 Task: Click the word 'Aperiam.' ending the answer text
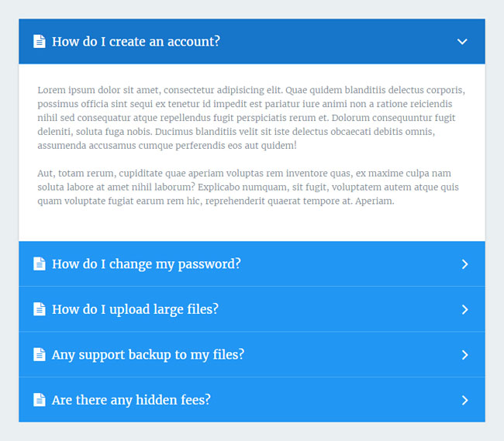374,202
